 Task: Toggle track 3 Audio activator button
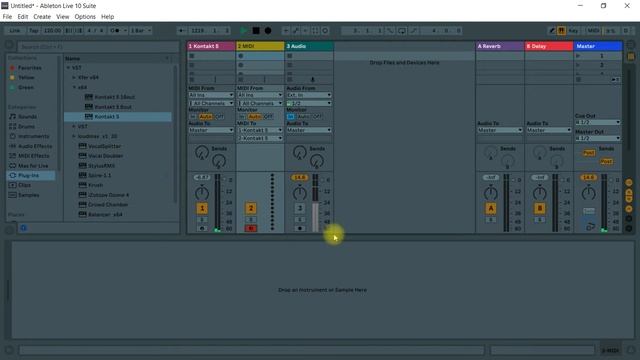(x=300, y=209)
